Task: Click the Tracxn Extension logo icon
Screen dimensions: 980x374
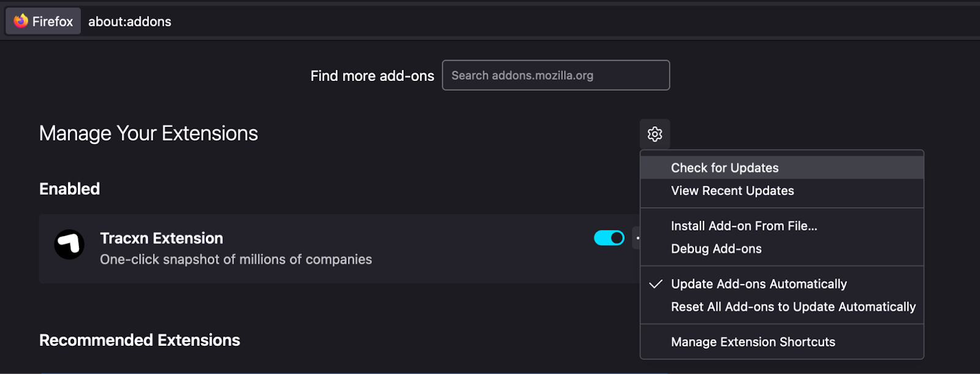Action: (x=69, y=245)
